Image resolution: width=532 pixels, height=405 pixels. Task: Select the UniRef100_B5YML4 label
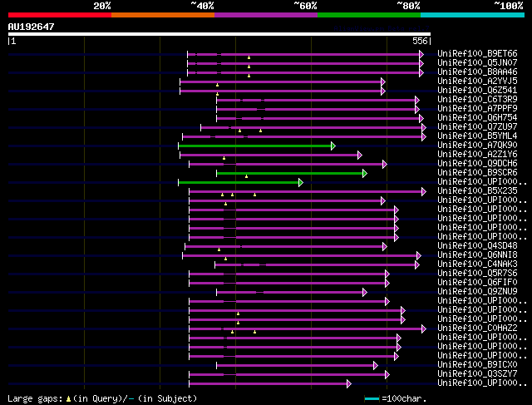(x=477, y=136)
